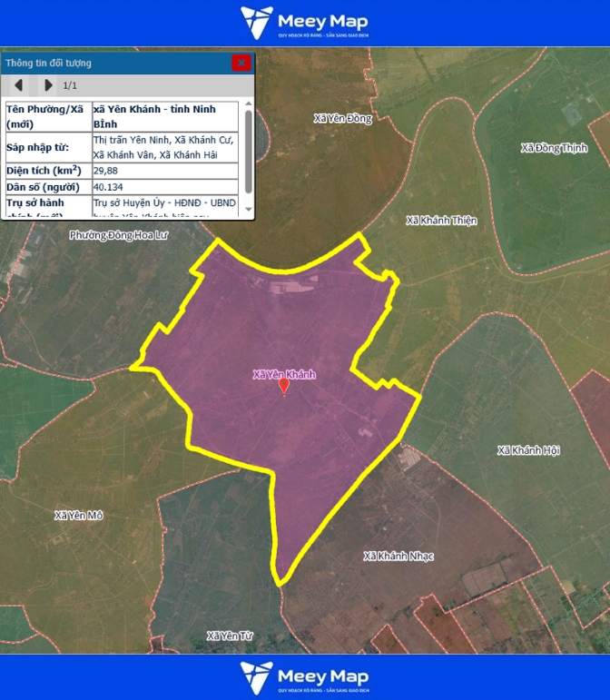Click the Thông tin đối tượng title bar
This screenshot has width=610, height=700.
[109, 63]
